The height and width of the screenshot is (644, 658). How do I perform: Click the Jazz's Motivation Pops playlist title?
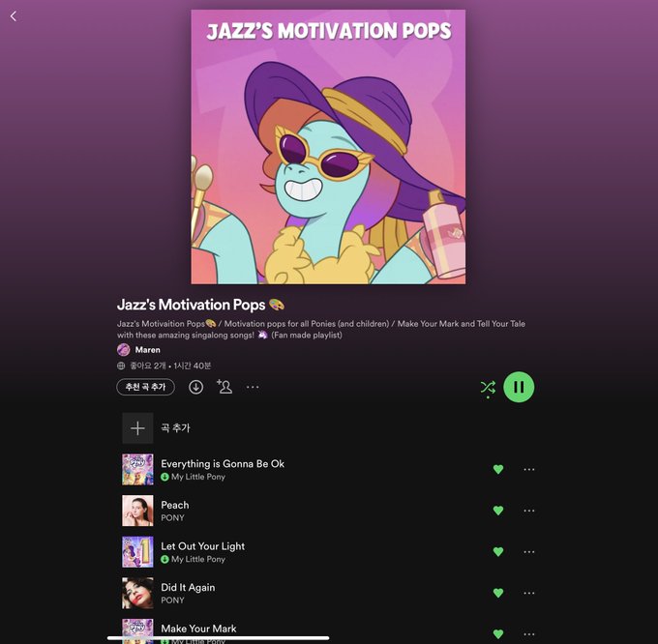(200, 305)
